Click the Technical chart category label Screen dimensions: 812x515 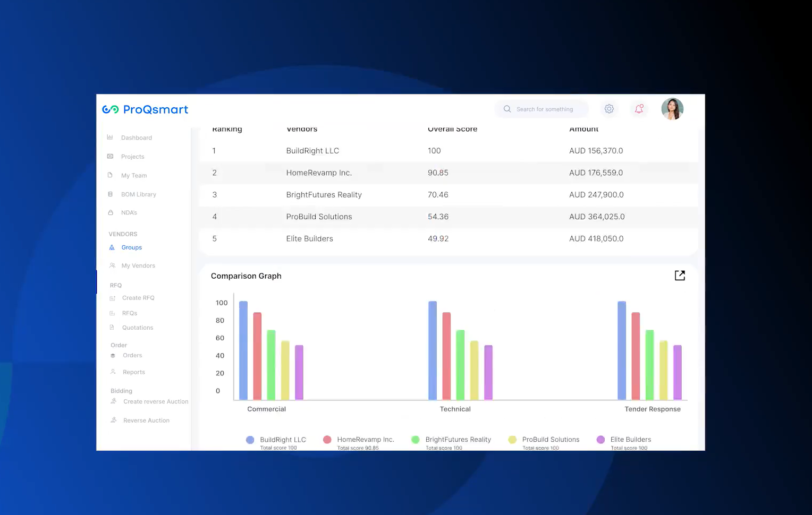click(455, 409)
